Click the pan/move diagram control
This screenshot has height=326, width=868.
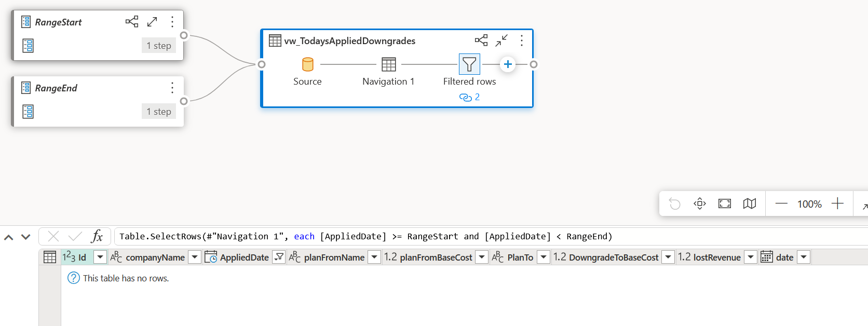click(700, 203)
